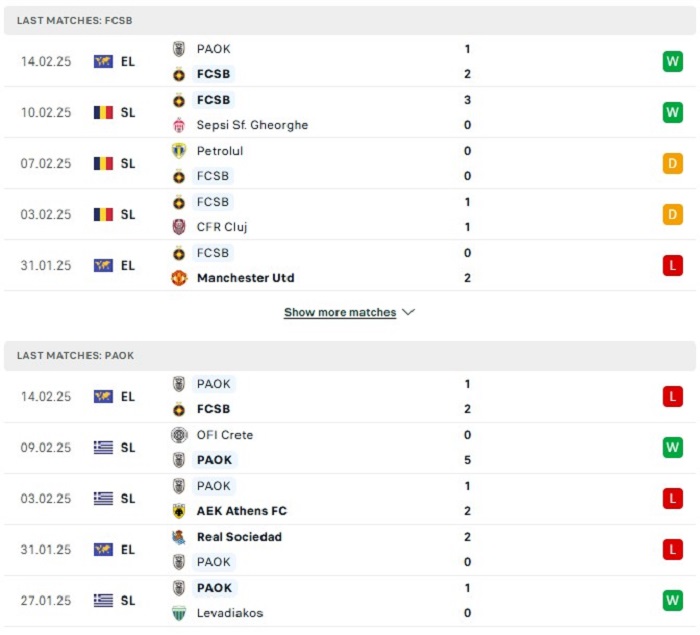Expand the list with the Show more matches chevron
The width and height of the screenshot is (700, 635).
coord(408,312)
